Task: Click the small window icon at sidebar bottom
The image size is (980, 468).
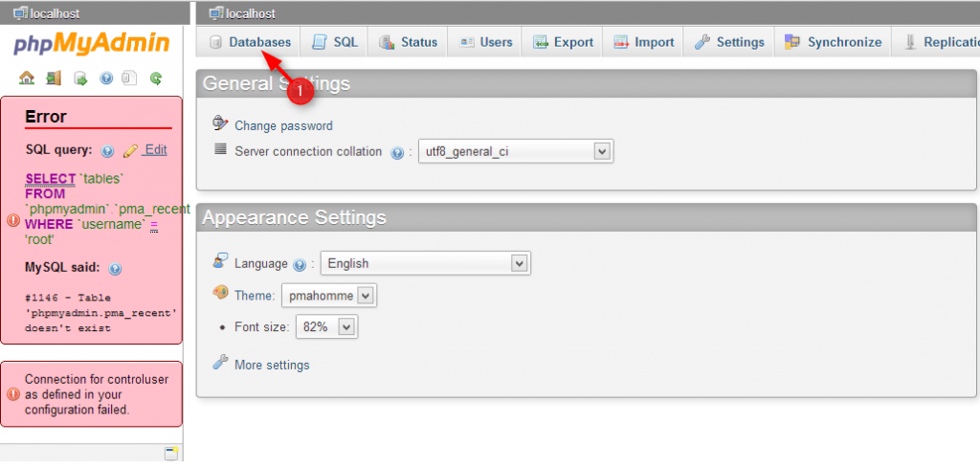Action: pos(171,454)
